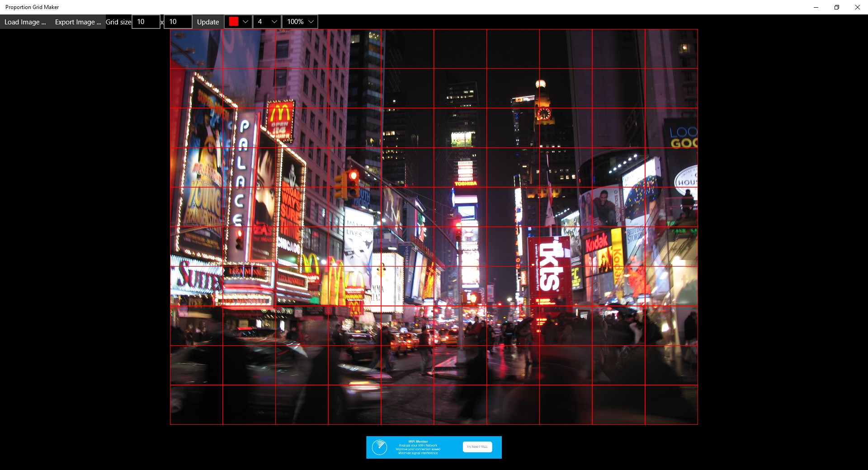Open the line width dropdown showing 4

267,21
